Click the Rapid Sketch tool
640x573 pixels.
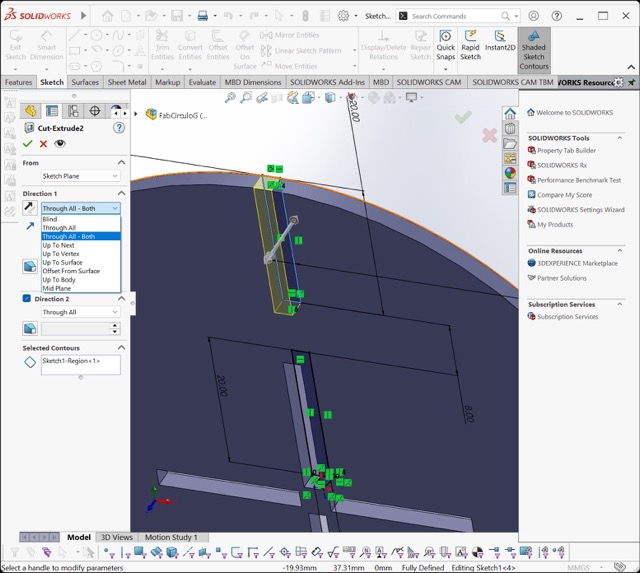470,47
